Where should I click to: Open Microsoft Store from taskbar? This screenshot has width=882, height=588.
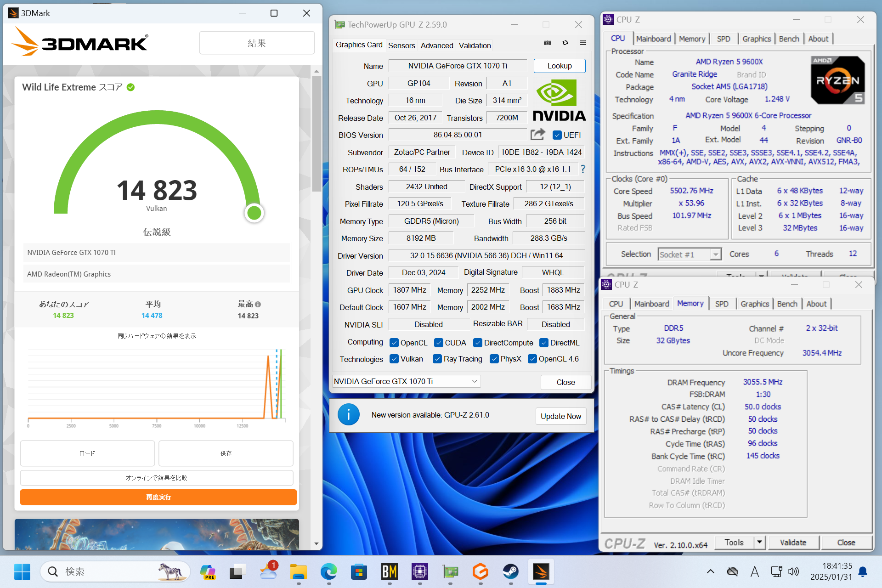click(359, 571)
